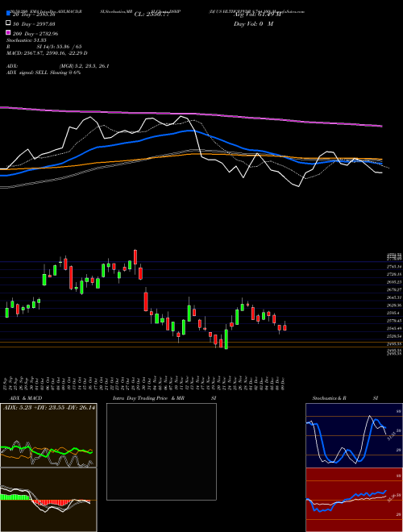Click the final red candlestick of the series
Viewport: 403px width, 532px height.
point(285,327)
